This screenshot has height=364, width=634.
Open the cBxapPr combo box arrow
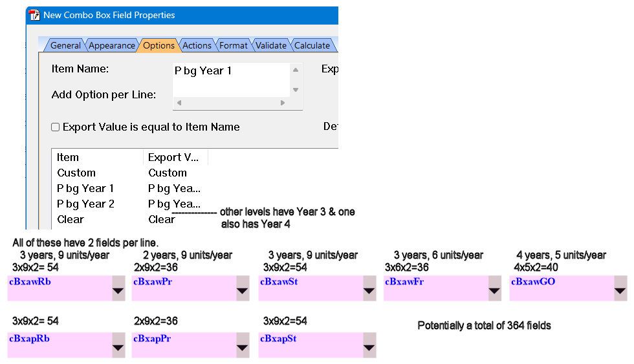243,345
